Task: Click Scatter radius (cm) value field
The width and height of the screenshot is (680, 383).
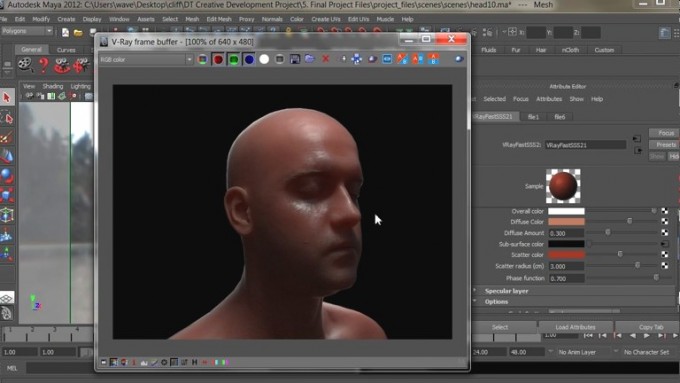Action: click(x=566, y=266)
